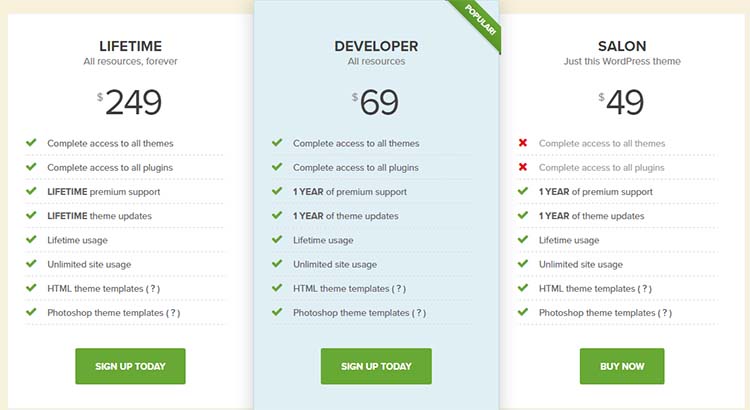The image size is (750, 410).
Task: Open the (?) help for Salon HTML theme templates
Action: (645, 288)
